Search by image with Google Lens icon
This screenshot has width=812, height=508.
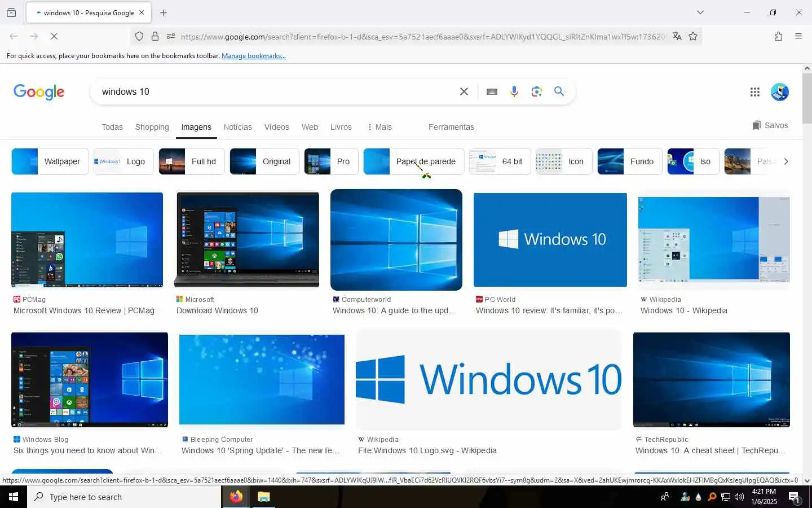coord(537,91)
